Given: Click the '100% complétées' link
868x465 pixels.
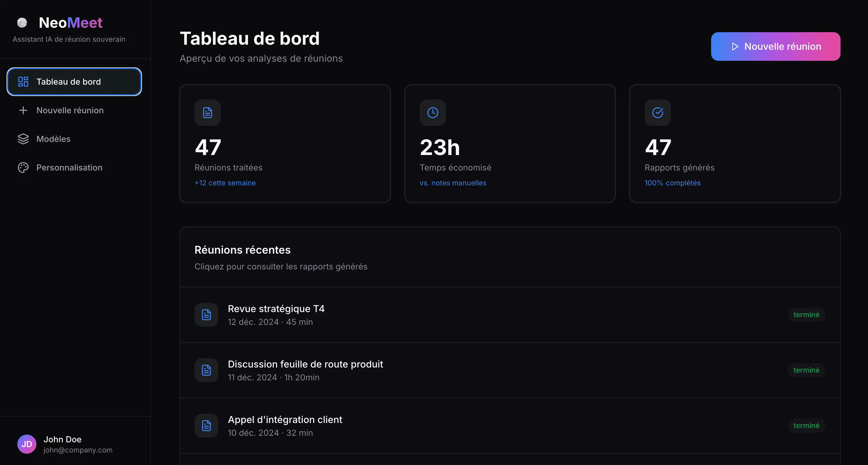Looking at the screenshot, I should (x=672, y=183).
